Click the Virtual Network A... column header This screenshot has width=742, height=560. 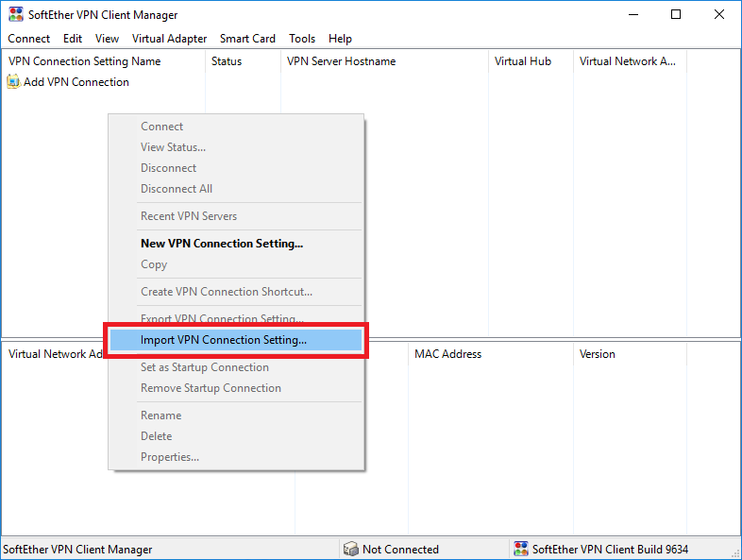[631, 61]
